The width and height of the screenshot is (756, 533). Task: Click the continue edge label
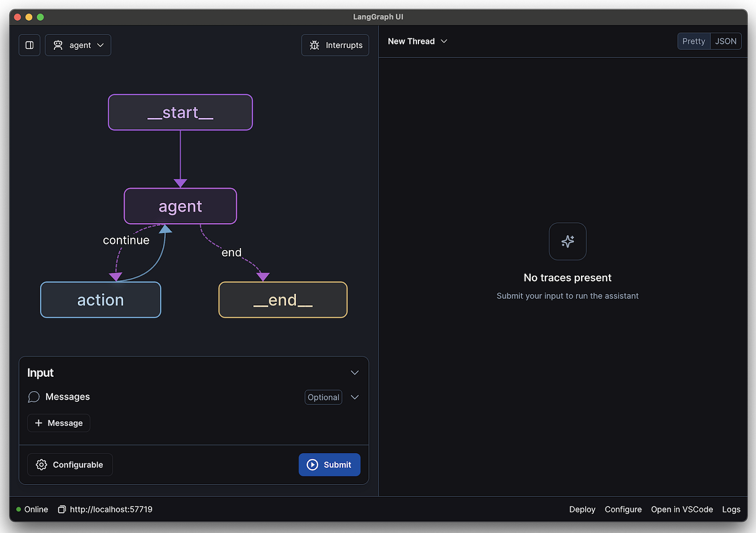click(126, 240)
